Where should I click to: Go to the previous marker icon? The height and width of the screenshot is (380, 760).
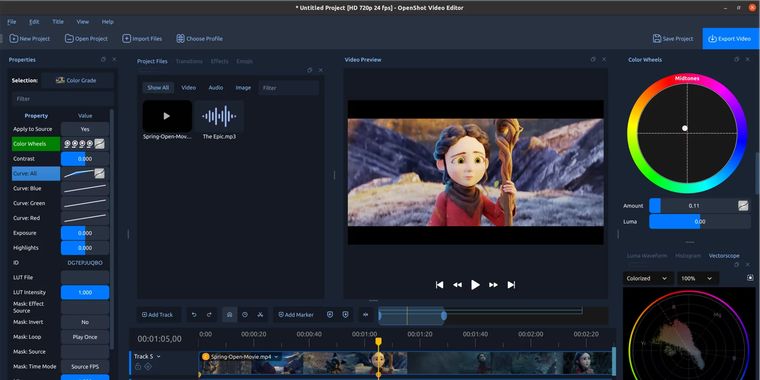330,315
